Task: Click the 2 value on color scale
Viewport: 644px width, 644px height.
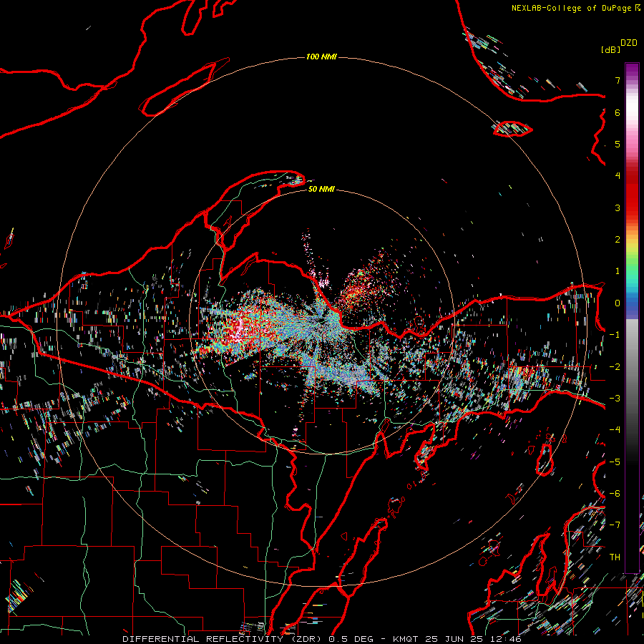Action: coord(618,240)
